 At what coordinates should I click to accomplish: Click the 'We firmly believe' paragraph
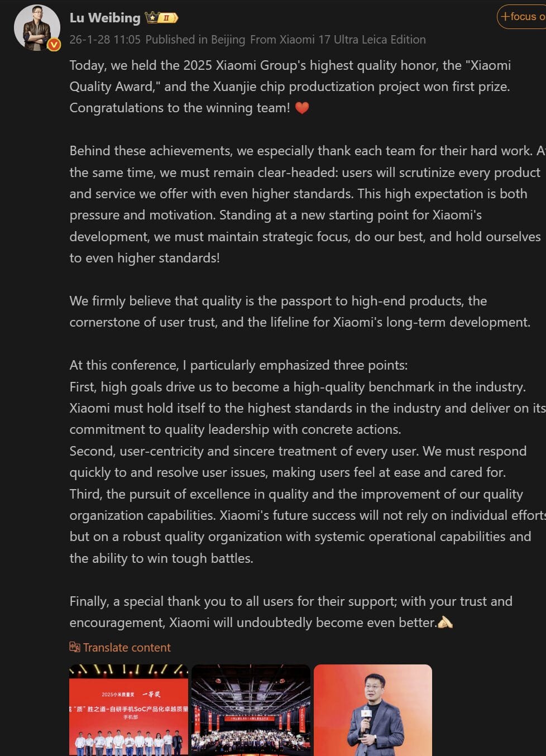[300, 312]
